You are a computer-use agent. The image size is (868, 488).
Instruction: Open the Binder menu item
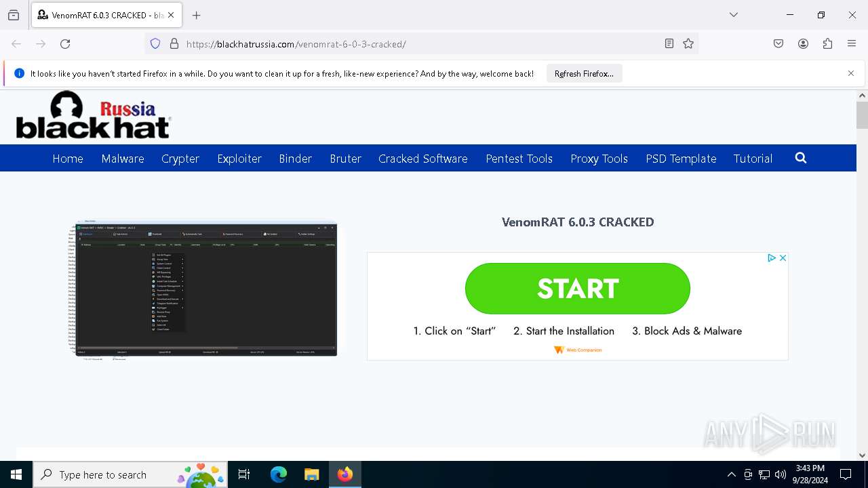[296, 159]
